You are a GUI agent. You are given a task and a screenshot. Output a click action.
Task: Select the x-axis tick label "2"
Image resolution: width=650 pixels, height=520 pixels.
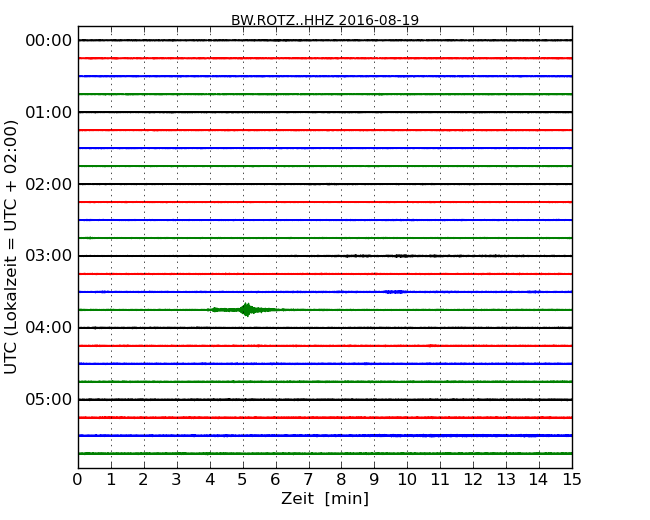[144, 480]
